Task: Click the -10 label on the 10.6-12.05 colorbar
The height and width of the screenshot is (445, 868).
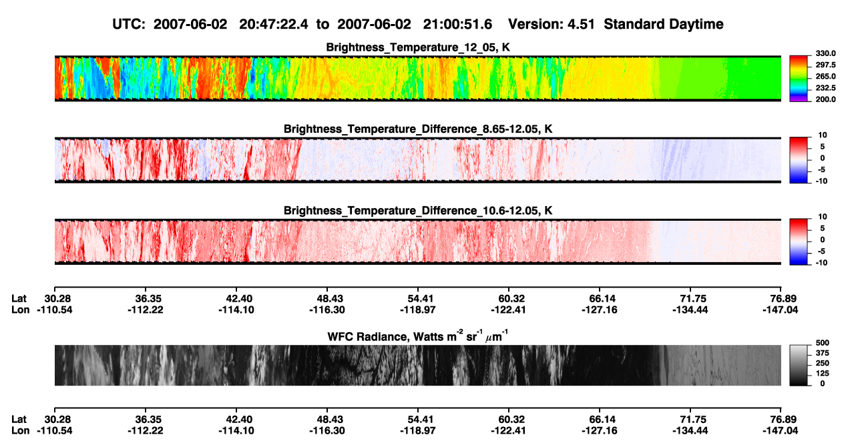Action: point(823,263)
